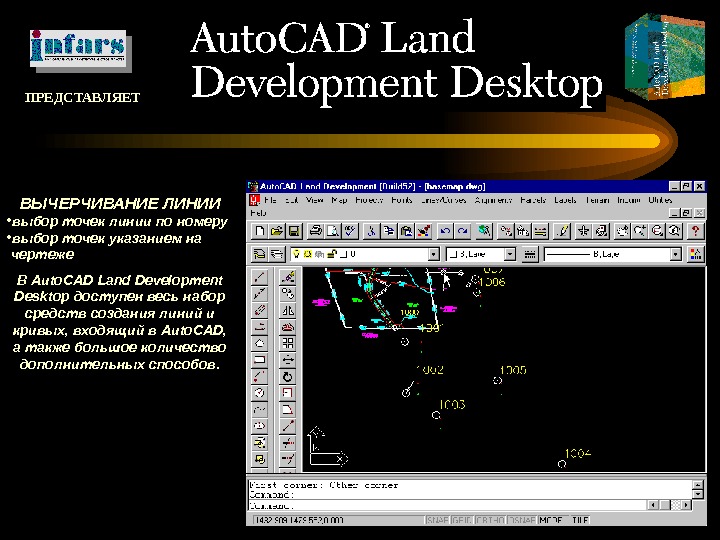Open the Utilities menu
The width and height of the screenshot is (720, 540).
coord(660,200)
